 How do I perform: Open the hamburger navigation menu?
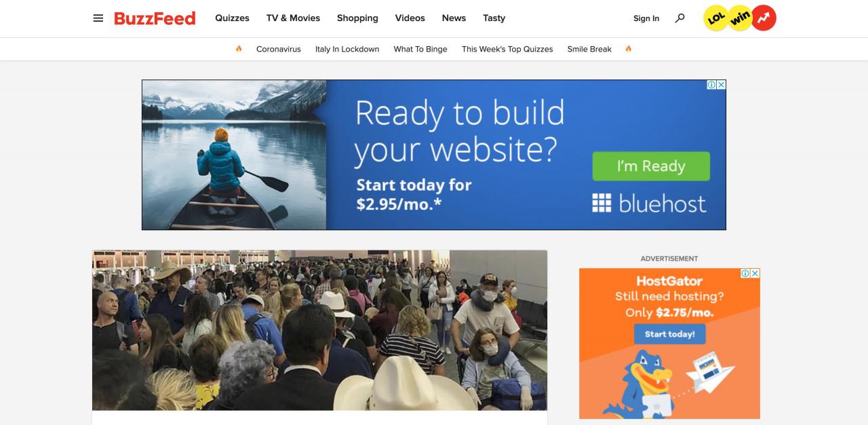coord(98,18)
